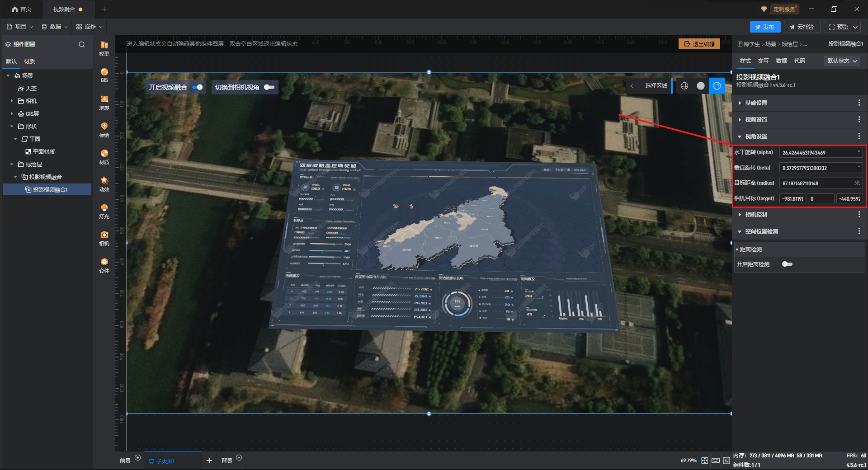The width and height of the screenshot is (868, 470).
Task: Open the 灯光 (Lighting) tool
Action: pos(104,211)
